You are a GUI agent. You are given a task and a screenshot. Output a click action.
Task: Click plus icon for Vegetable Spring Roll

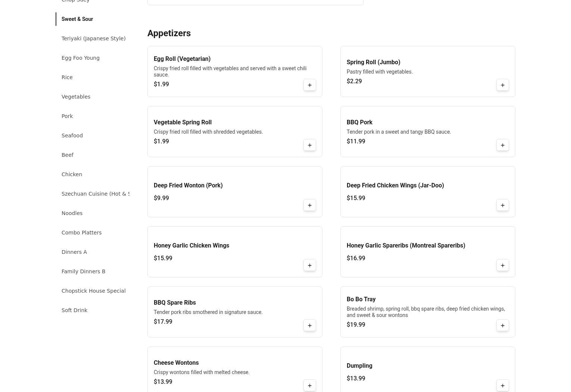(309, 145)
